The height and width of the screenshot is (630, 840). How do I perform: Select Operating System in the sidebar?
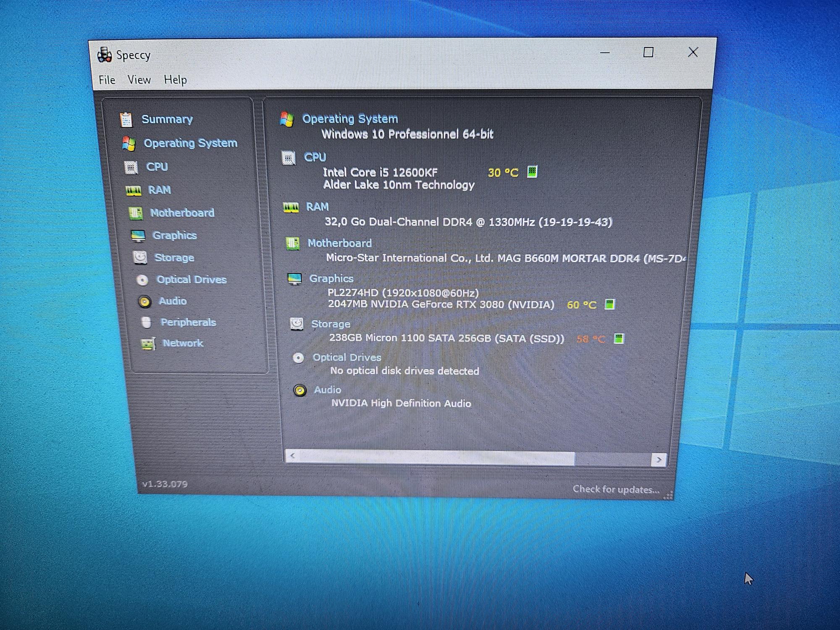point(190,143)
